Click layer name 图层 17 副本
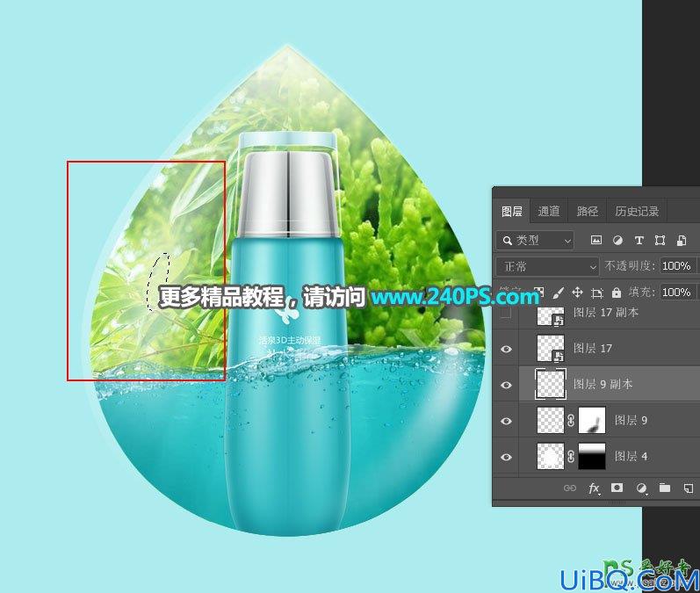700x593 pixels. coord(606,313)
